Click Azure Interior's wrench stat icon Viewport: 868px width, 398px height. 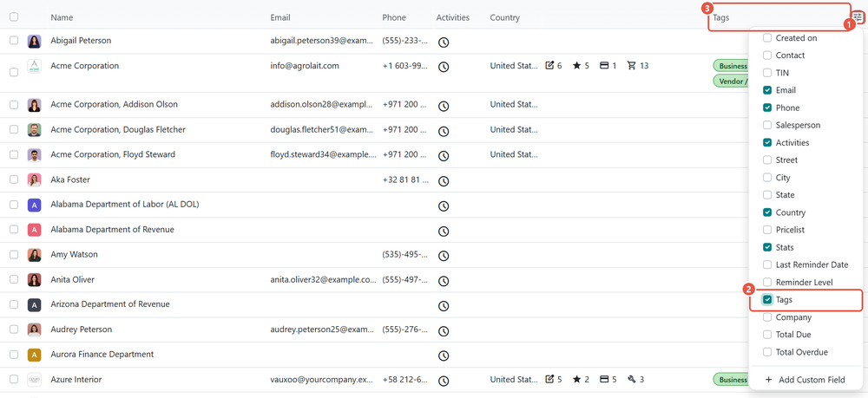[632, 380]
